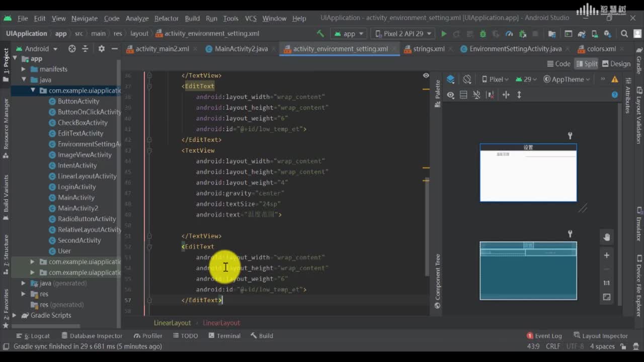
Task: Open the Build menu
Action: (x=192, y=18)
